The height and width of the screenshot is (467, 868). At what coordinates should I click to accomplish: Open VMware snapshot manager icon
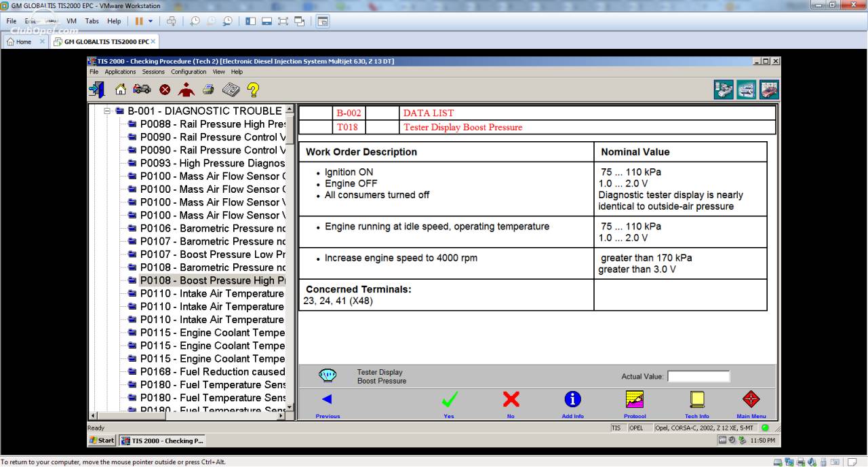tap(227, 21)
